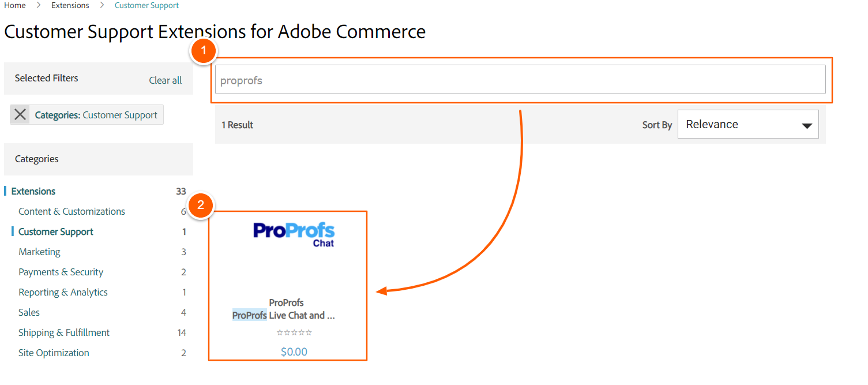Click the Sort By dropdown arrow
This screenshot has height=385, width=868.
(x=806, y=124)
